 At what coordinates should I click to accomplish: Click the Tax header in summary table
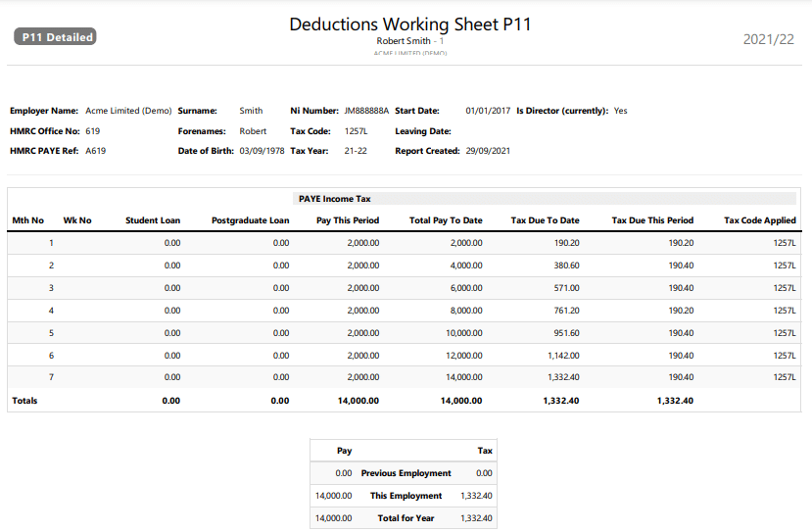coord(485,451)
